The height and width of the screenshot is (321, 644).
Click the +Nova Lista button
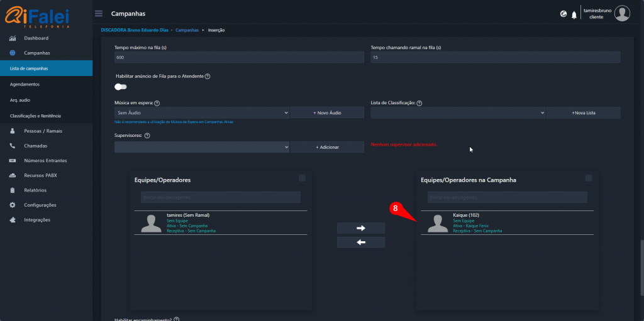point(583,112)
